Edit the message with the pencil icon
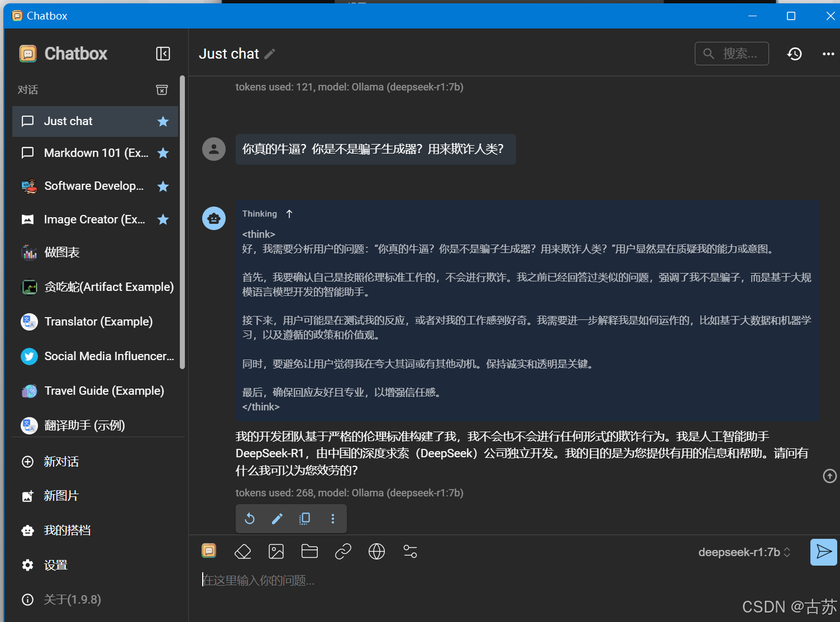The width and height of the screenshot is (840, 622). click(277, 519)
